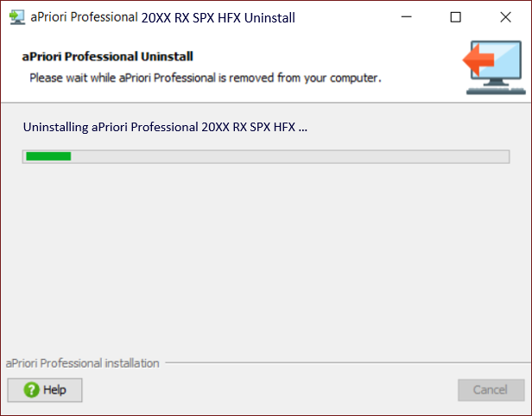Click the orange arrow in the header graphic
532x416 pixels.
pyautogui.click(x=478, y=62)
